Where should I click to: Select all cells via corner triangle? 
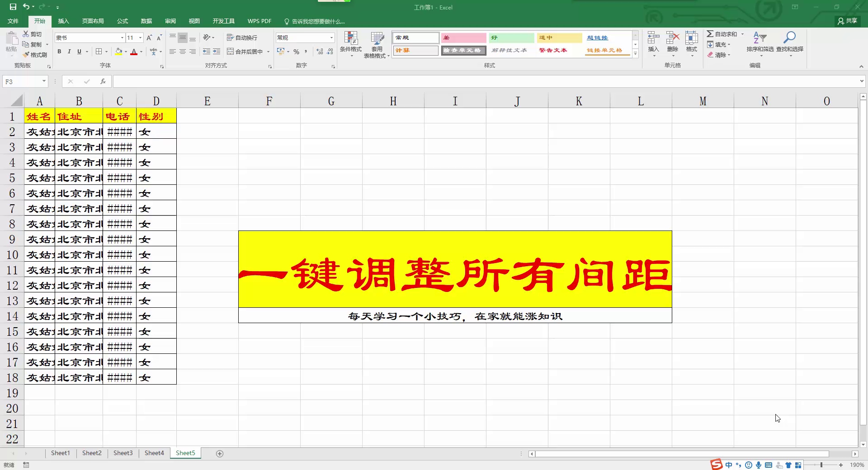[x=16, y=100]
